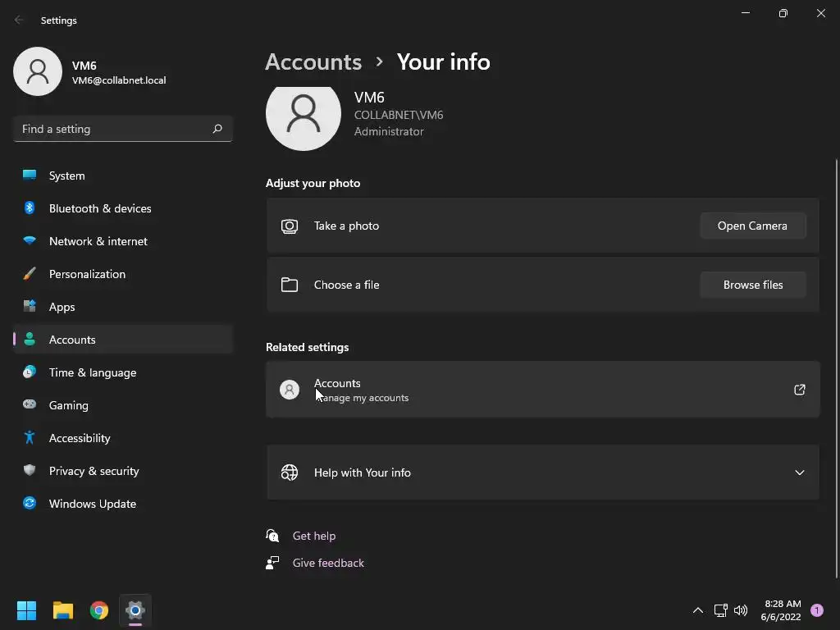
Task: Open Network & internet settings
Action: click(x=98, y=241)
